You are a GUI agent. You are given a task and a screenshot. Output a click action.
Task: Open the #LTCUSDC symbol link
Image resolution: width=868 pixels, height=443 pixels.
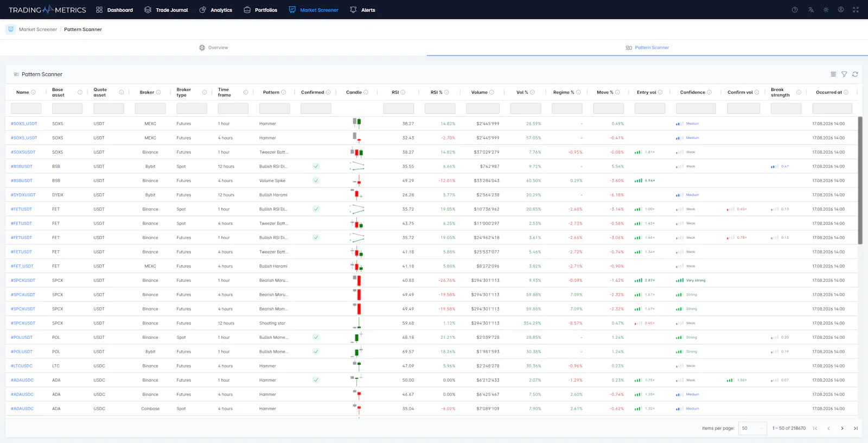(22, 366)
